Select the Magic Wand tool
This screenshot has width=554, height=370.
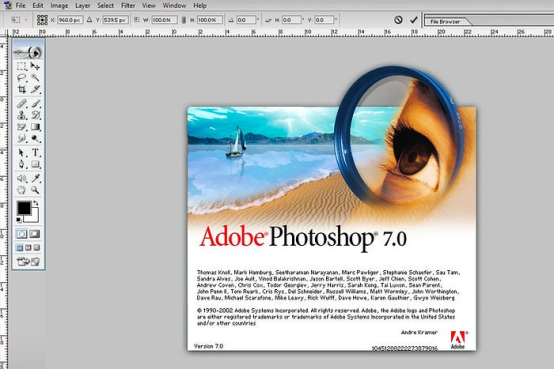(35, 78)
